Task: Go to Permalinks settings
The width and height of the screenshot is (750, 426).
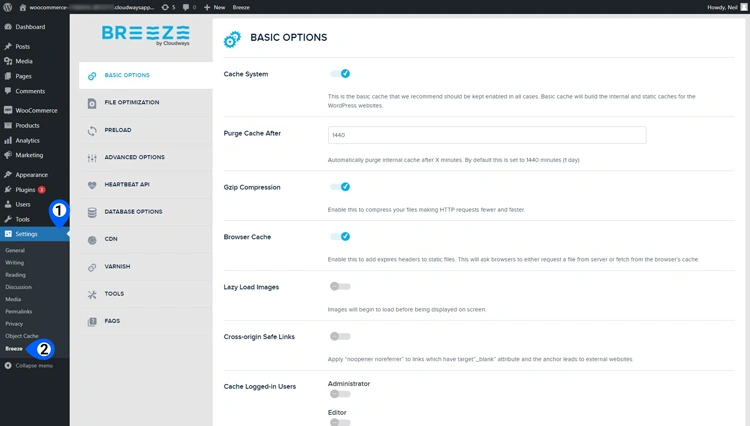Action: (x=19, y=311)
